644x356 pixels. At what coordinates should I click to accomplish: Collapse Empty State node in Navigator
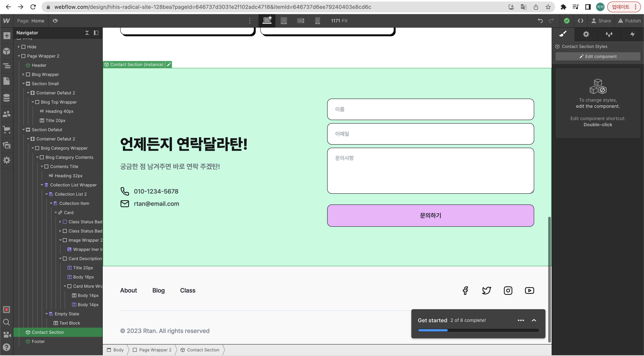tap(47, 314)
